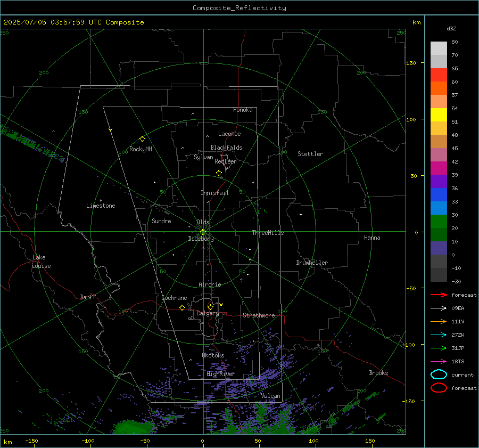Image resolution: width=479 pixels, height=448 pixels.
Task: Click the yellow radar-center diamond above Didsbury
Action: 203,232
